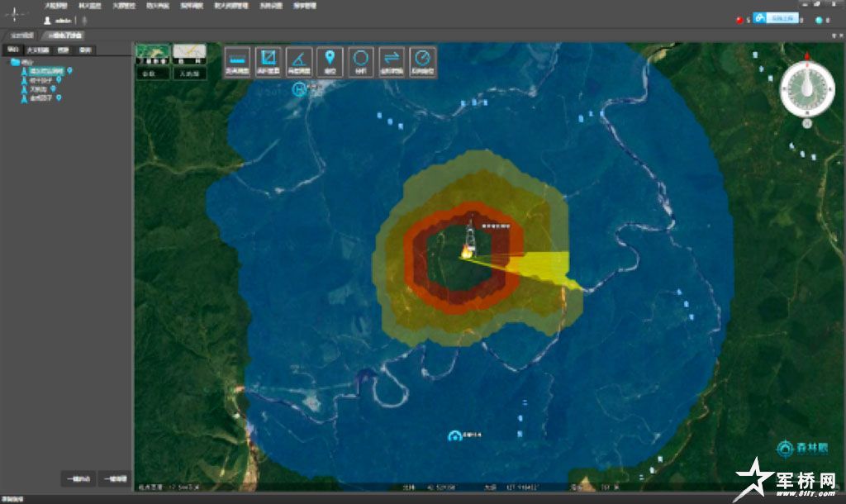Click the clock-shaped tool at toolbar end
Viewport: 846px width, 504px height.
(423, 61)
